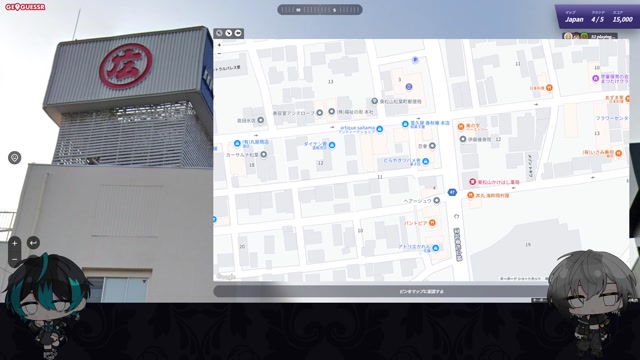This screenshot has height=360, width=640.
Task: Click the parking P marker on map
Action: point(415,60)
